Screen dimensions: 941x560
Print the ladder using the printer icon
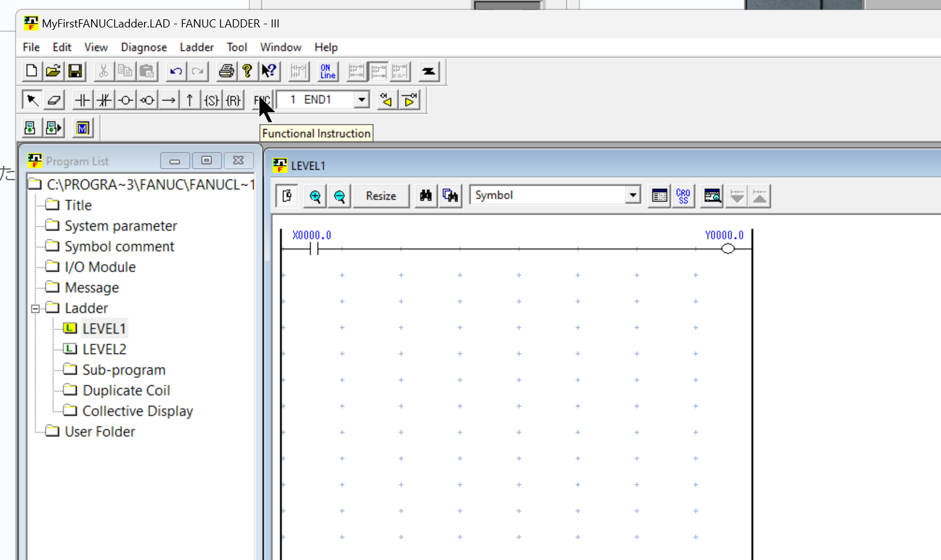[x=226, y=71]
